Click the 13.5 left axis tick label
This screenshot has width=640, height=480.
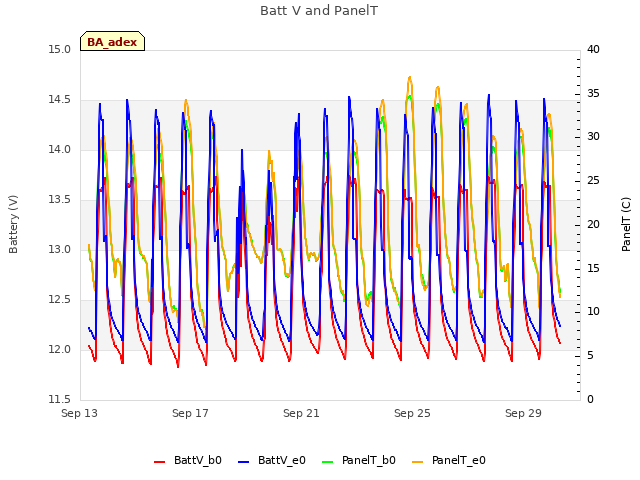tap(60, 200)
